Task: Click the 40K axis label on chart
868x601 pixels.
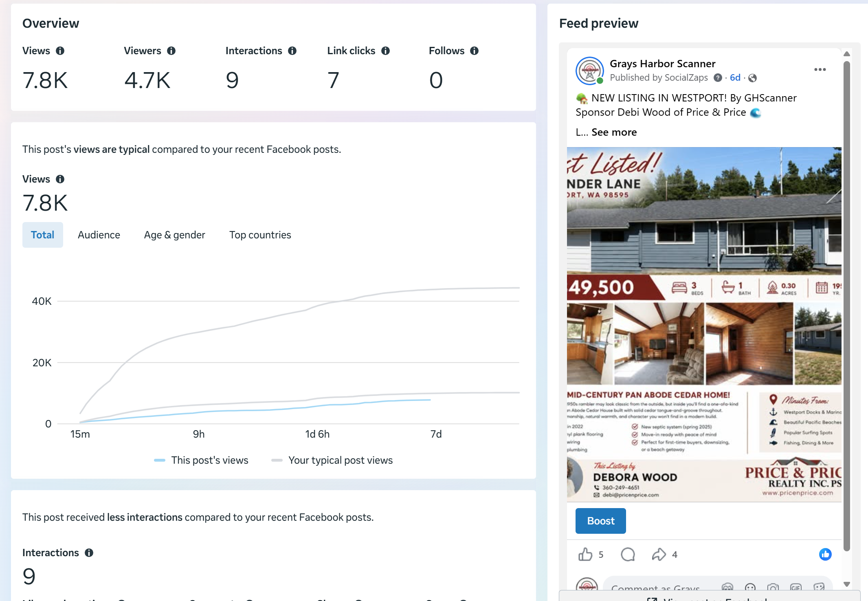Action: pos(42,302)
